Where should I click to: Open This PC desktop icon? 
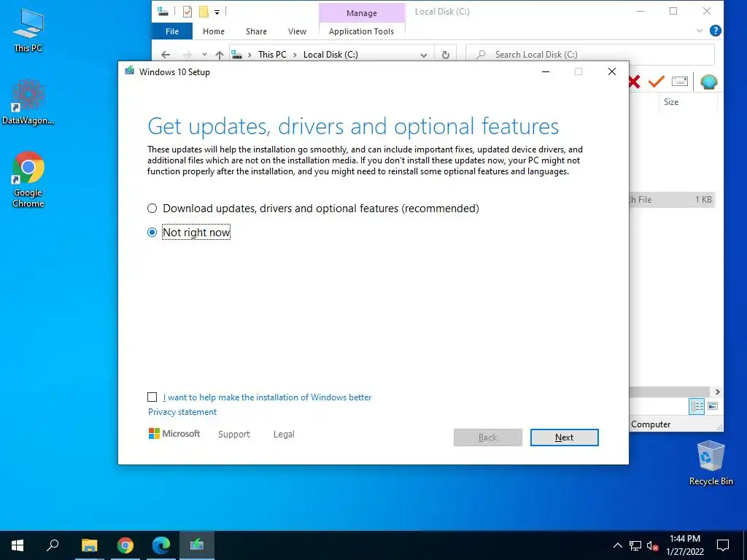[28, 31]
